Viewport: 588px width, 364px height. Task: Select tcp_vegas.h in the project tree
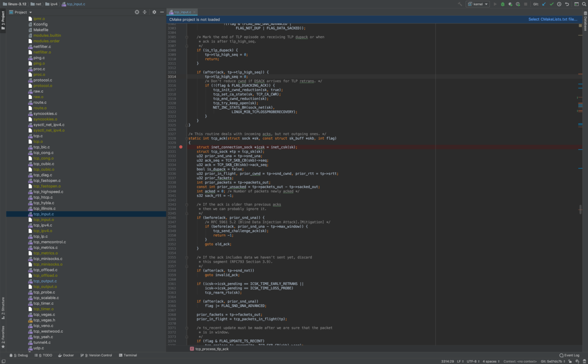41,320
